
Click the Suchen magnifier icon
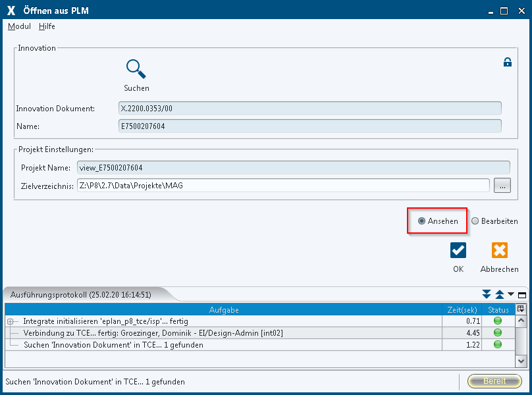(x=136, y=68)
